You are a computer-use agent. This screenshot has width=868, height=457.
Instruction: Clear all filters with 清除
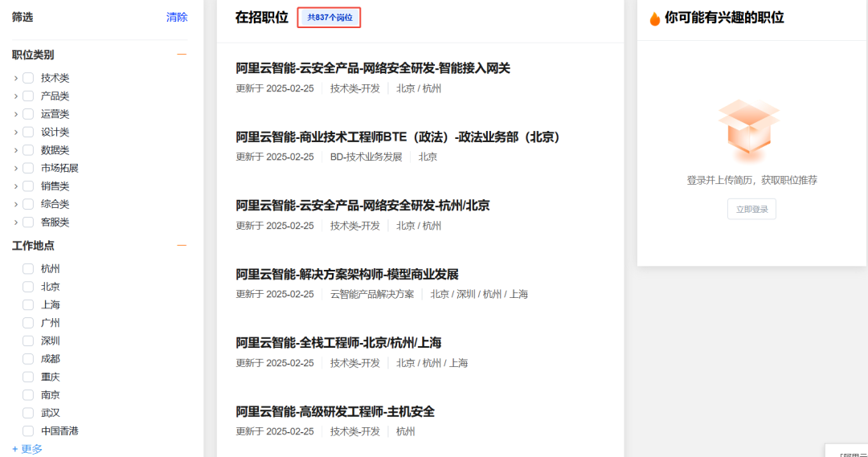click(177, 17)
